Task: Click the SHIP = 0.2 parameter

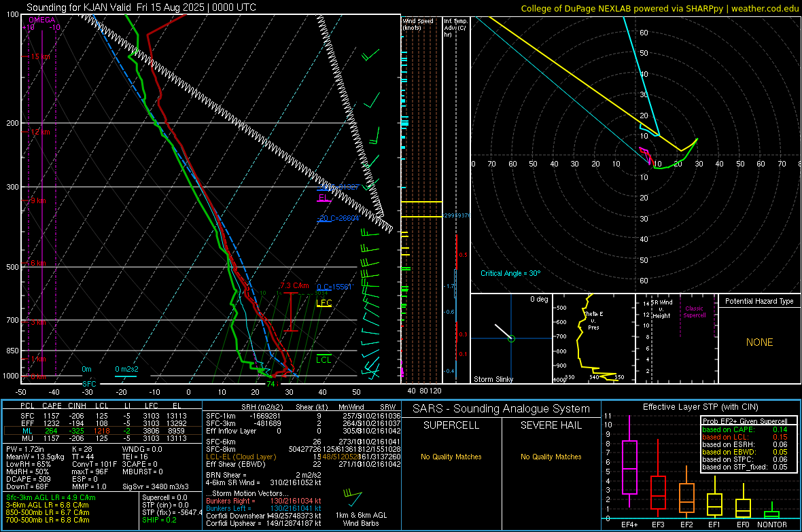Action: point(159,520)
